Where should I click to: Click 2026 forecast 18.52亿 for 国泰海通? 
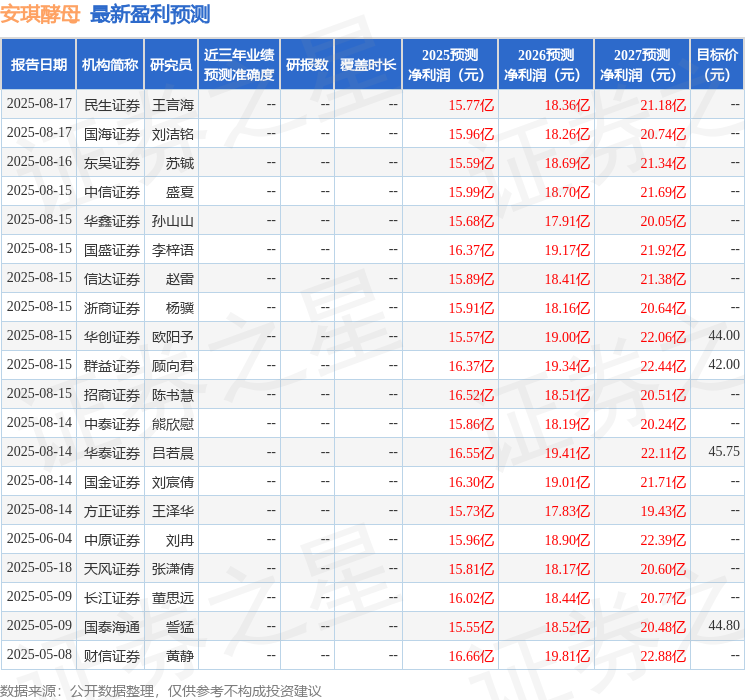tap(567, 627)
